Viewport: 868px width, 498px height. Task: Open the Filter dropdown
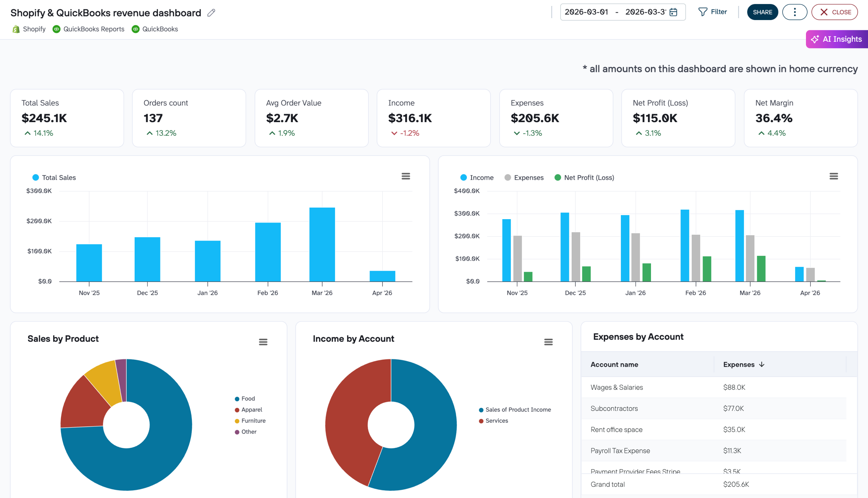[x=713, y=11]
